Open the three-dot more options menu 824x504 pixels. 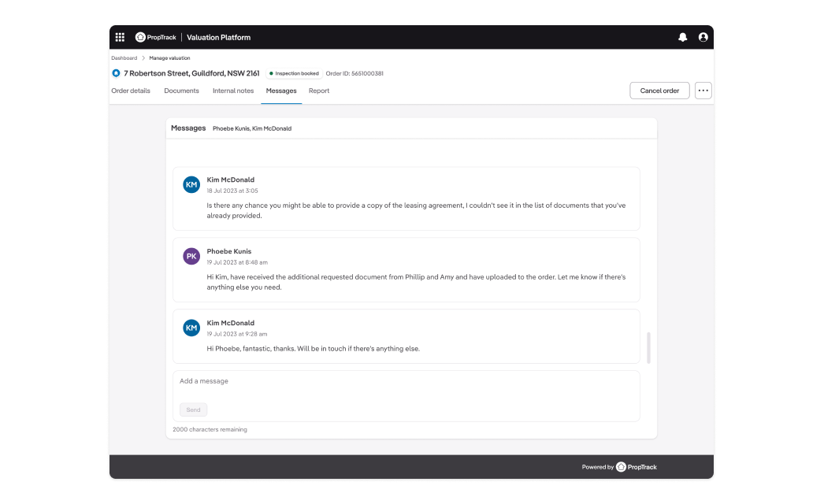pos(703,91)
